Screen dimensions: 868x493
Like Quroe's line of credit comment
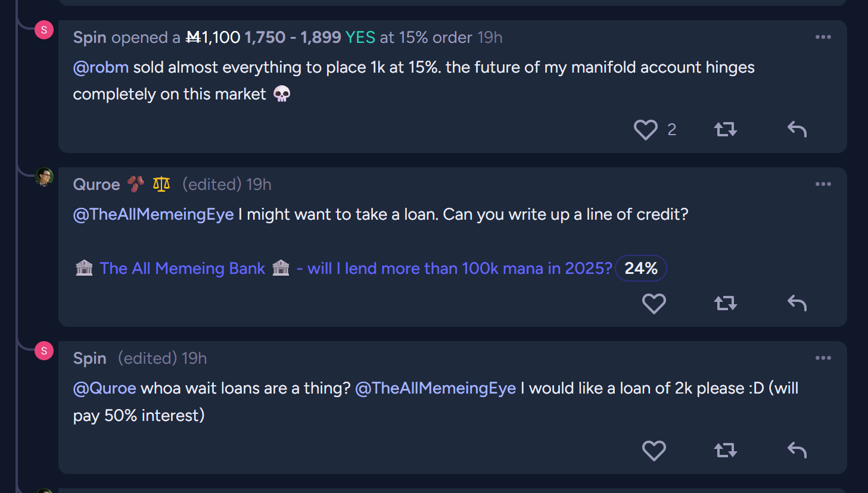coord(654,304)
